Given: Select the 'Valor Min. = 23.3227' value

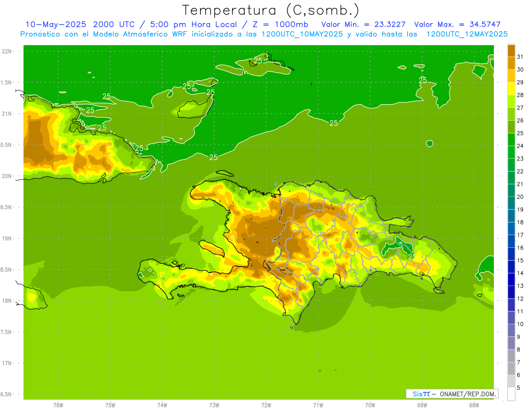Looking at the screenshot, I should point(363,24).
